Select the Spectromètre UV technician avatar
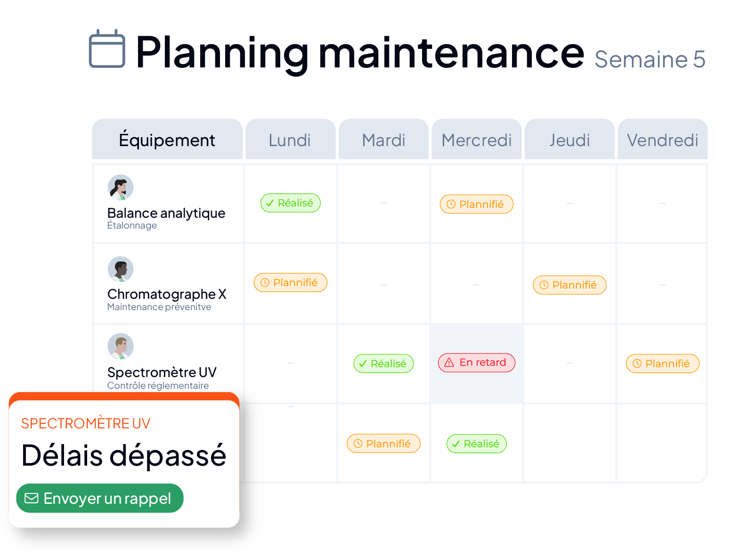The height and width of the screenshot is (558, 756). click(x=121, y=346)
